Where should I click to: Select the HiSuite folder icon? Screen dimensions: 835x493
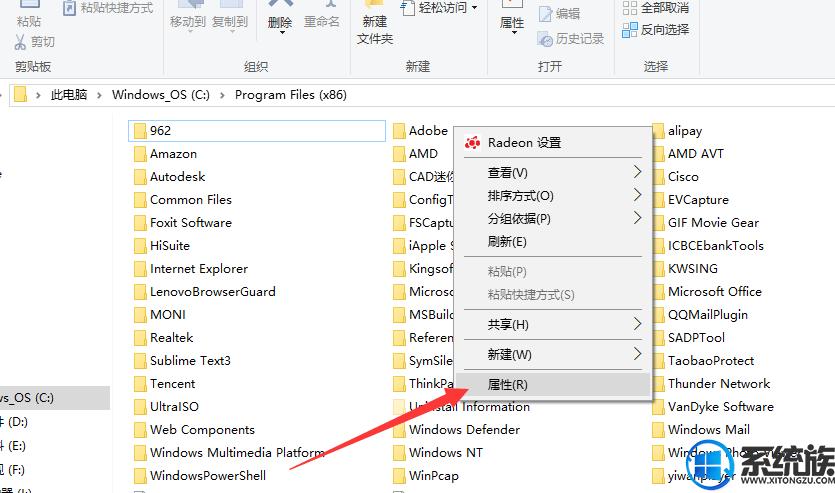coord(140,246)
